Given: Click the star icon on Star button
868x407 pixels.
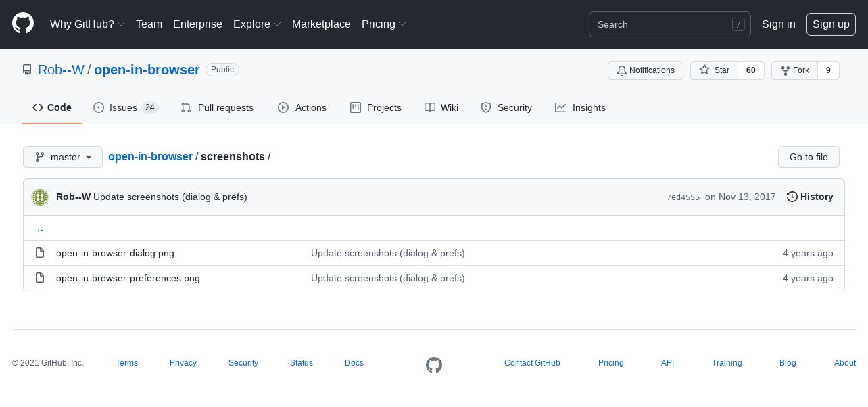Looking at the screenshot, I should point(704,70).
